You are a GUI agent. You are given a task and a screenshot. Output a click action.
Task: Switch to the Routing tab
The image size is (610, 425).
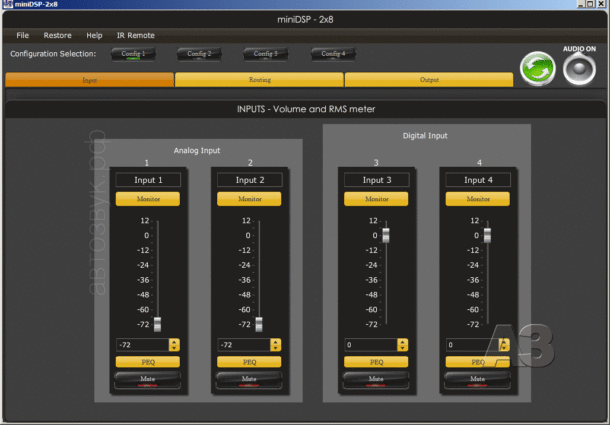click(x=259, y=80)
